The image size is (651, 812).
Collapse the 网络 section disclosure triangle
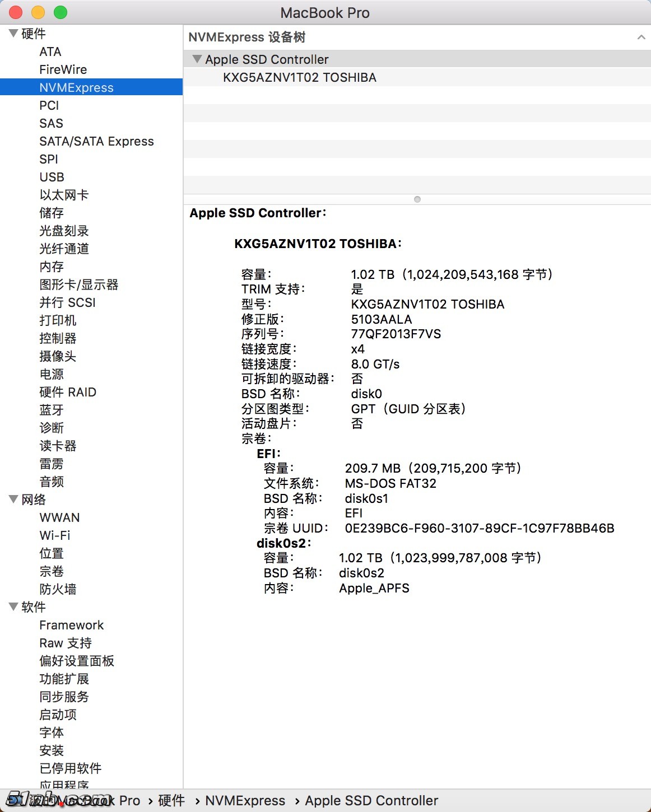(13, 499)
